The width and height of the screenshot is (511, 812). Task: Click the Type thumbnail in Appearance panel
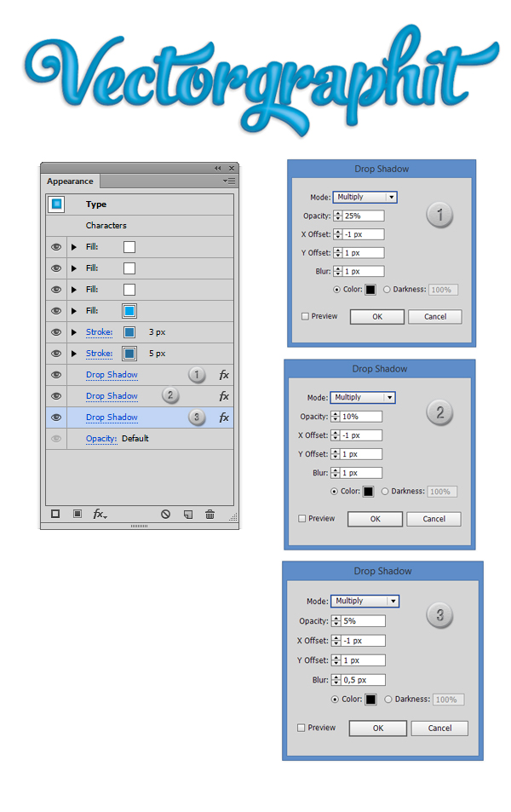point(56,204)
